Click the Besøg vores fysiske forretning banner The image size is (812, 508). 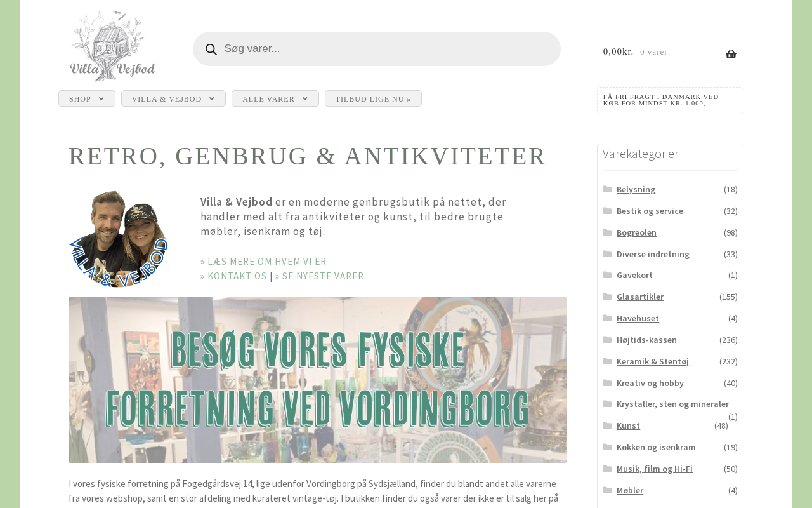(x=318, y=380)
